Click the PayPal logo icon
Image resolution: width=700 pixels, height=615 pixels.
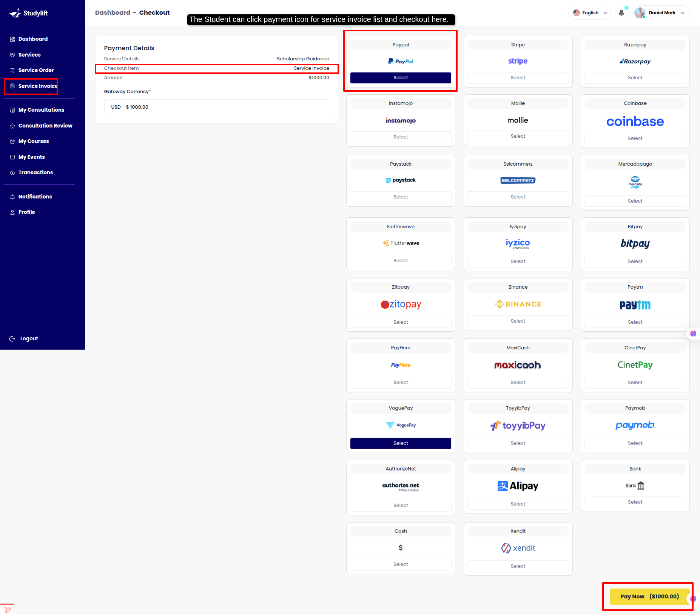(x=401, y=61)
